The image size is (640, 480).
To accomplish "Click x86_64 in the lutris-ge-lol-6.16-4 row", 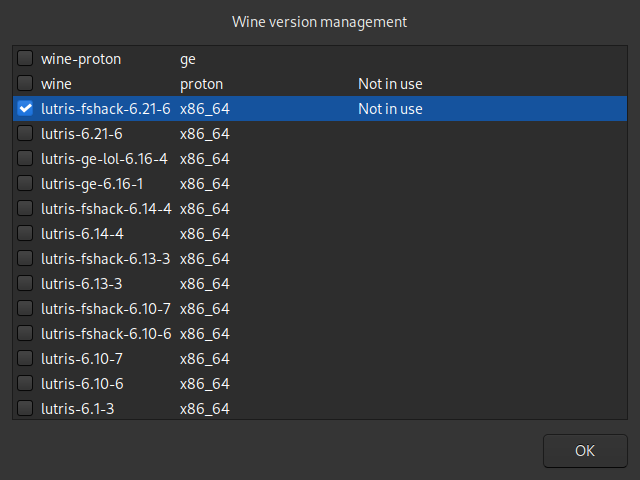I will [205, 159].
